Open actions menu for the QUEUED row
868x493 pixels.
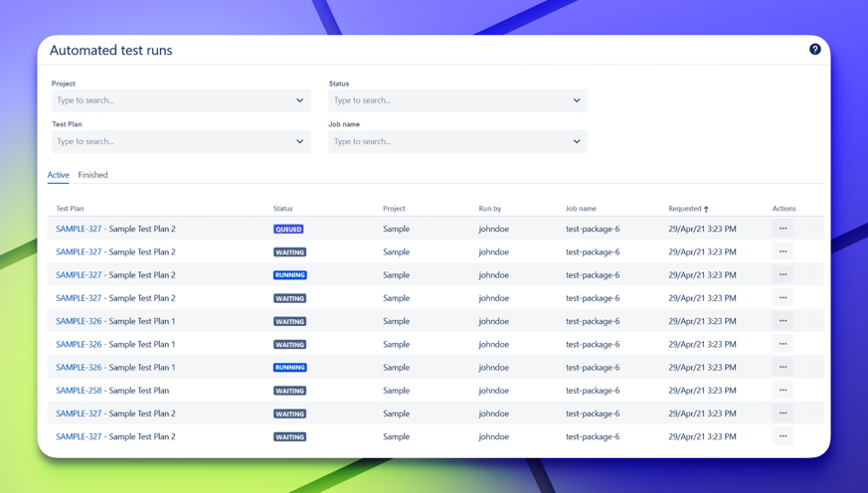click(x=782, y=229)
